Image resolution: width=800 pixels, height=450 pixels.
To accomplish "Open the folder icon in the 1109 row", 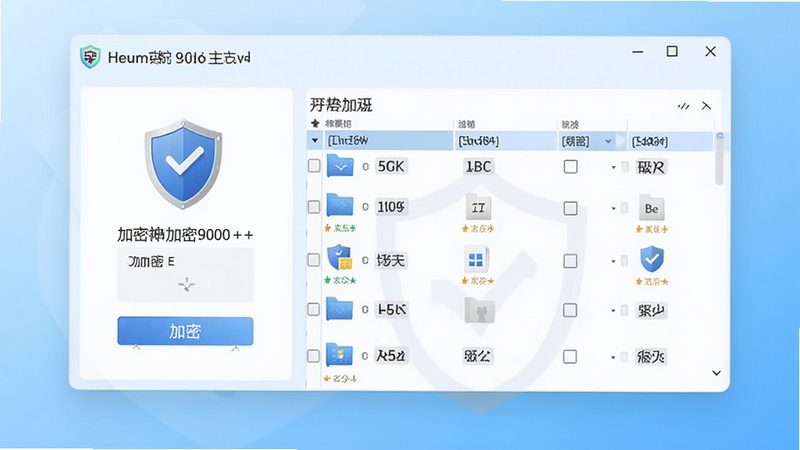I will 340,205.
